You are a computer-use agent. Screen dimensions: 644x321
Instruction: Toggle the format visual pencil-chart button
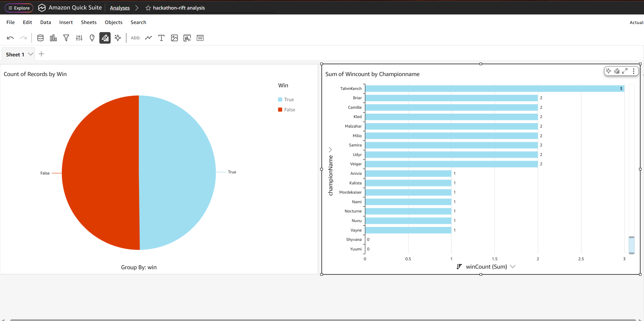(105, 38)
